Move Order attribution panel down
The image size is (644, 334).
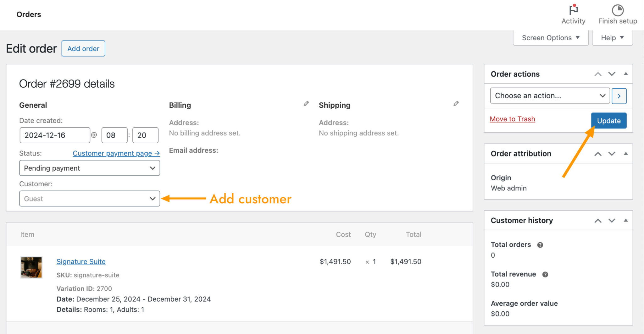(612, 154)
